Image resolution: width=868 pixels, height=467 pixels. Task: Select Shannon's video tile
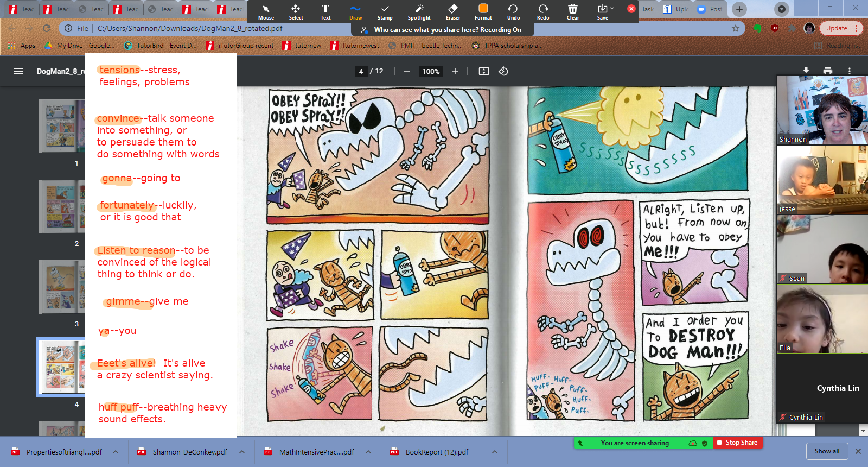pos(822,110)
